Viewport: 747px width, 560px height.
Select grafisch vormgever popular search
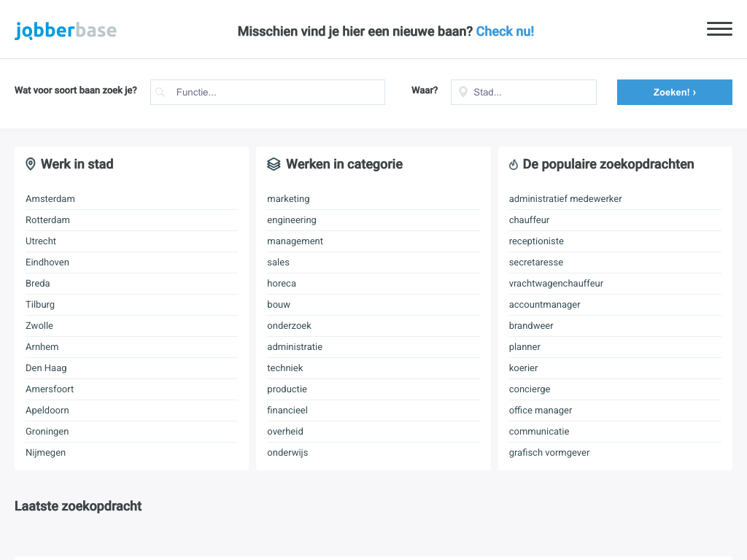click(549, 453)
